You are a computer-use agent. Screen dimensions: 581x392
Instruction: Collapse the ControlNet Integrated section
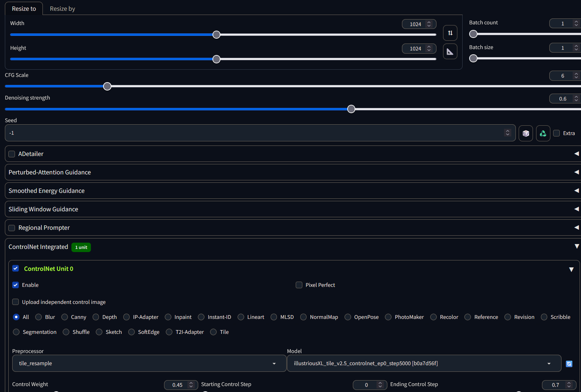577,246
